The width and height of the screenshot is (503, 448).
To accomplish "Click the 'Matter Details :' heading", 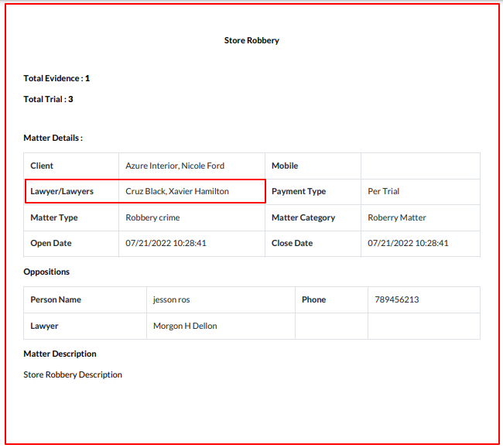I will pyautogui.click(x=53, y=138).
